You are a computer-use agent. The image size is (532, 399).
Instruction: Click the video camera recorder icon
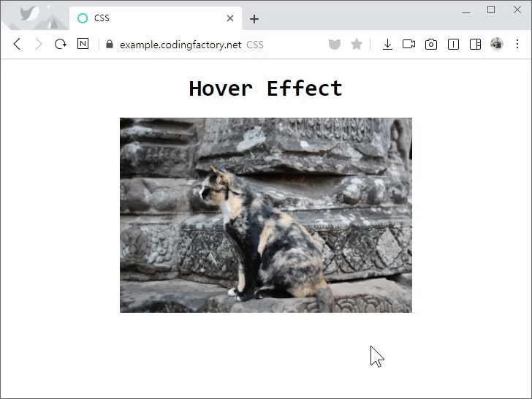(x=408, y=44)
